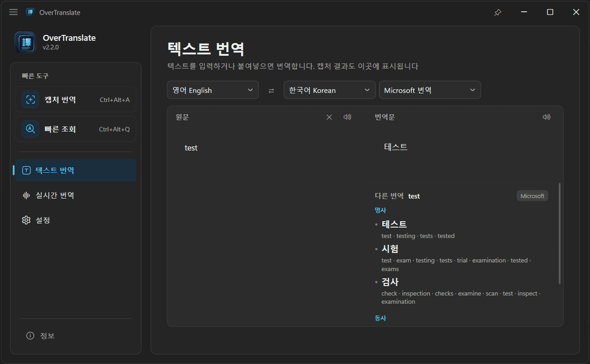The width and height of the screenshot is (590, 364).
Task: Select bold alternative translation 테스트
Action: click(x=394, y=224)
